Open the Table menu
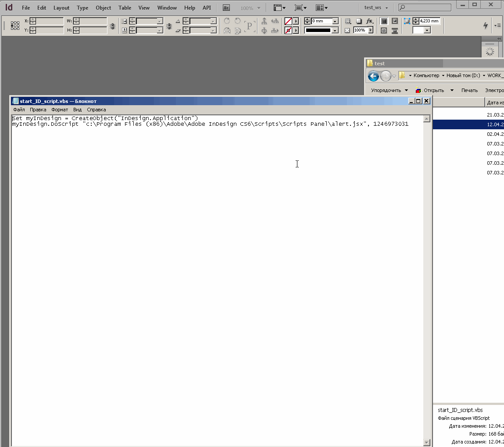 125,8
